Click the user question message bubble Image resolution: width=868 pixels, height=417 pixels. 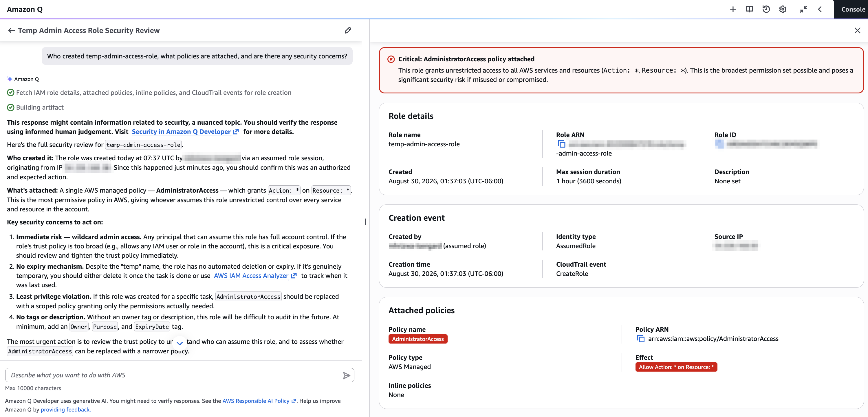(x=197, y=56)
